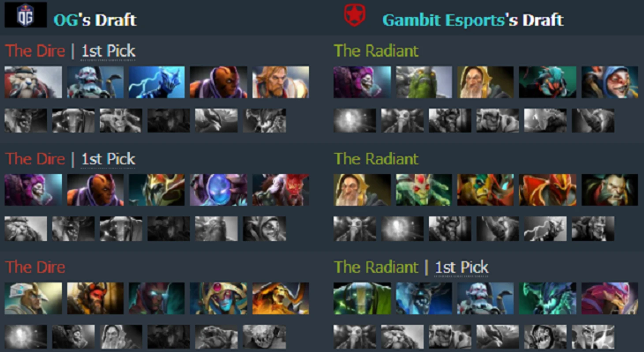Click the banned Razor thumbnail in Gambit's second draft
Image resolution: width=644 pixels, height=352 pixels.
(x=545, y=228)
